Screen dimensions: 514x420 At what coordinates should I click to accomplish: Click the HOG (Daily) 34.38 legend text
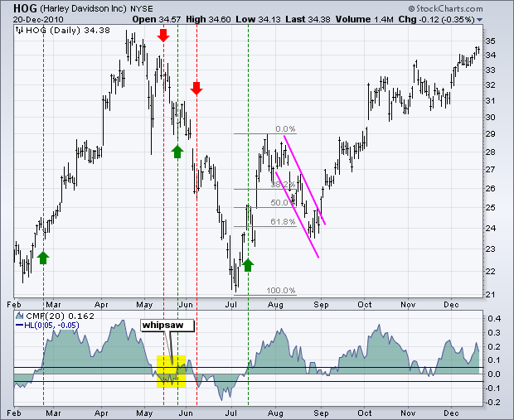click(x=67, y=31)
